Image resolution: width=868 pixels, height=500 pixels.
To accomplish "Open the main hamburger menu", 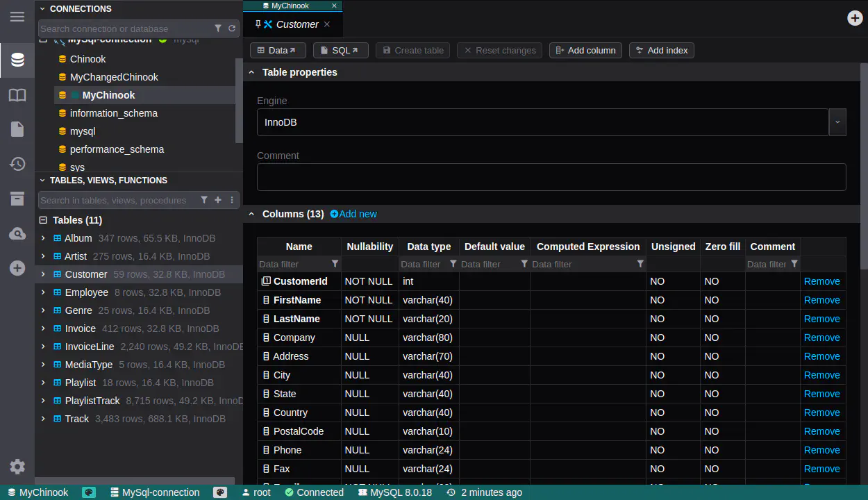I will [x=17, y=17].
